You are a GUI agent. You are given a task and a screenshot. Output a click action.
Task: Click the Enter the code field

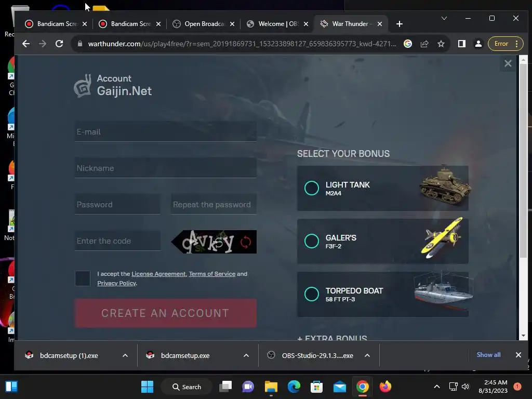(117, 241)
